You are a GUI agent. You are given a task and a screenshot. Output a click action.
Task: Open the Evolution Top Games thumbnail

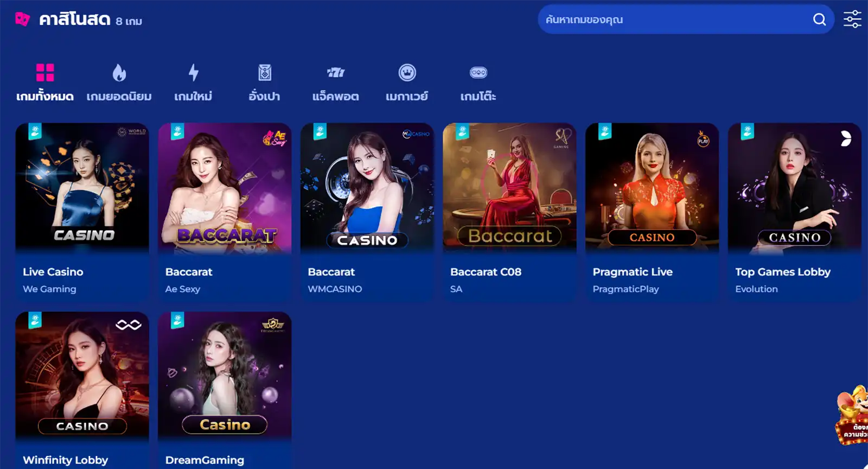(795, 188)
